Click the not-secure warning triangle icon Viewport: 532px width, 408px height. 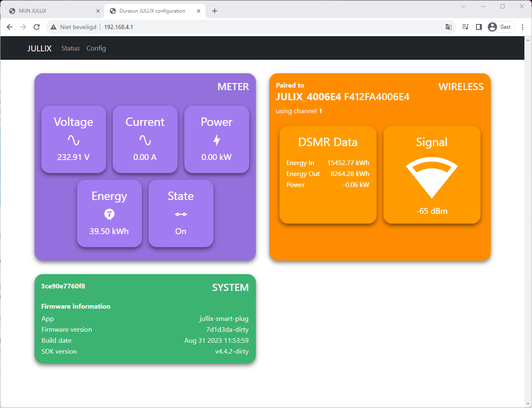point(53,27)
